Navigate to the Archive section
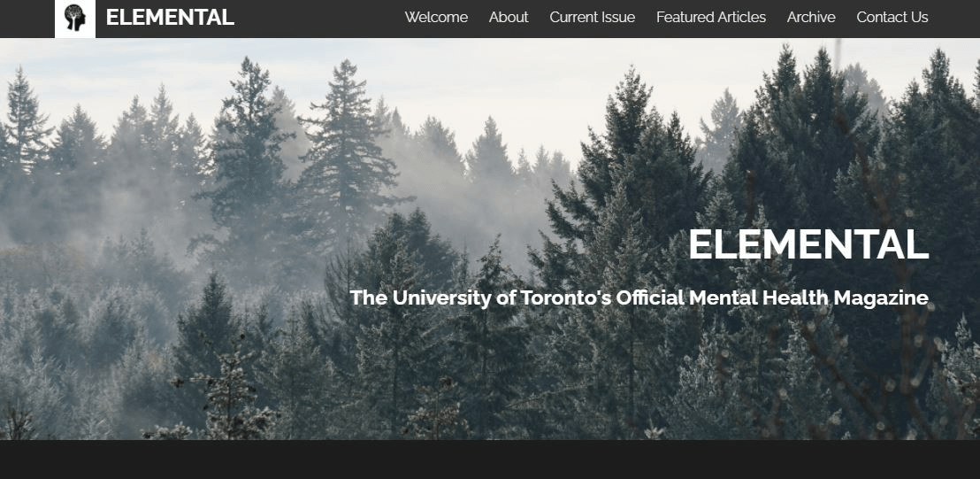This screenshot has width=980, height=479. click(811, 18)
